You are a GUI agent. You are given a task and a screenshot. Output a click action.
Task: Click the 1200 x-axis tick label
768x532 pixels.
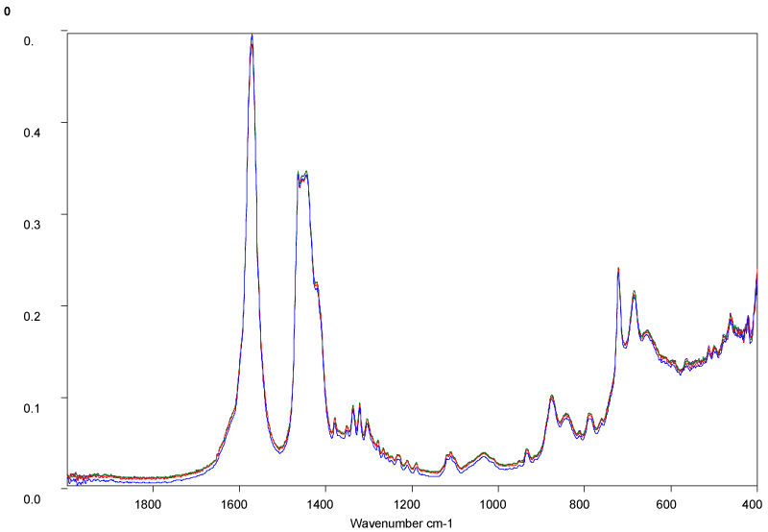406,505
